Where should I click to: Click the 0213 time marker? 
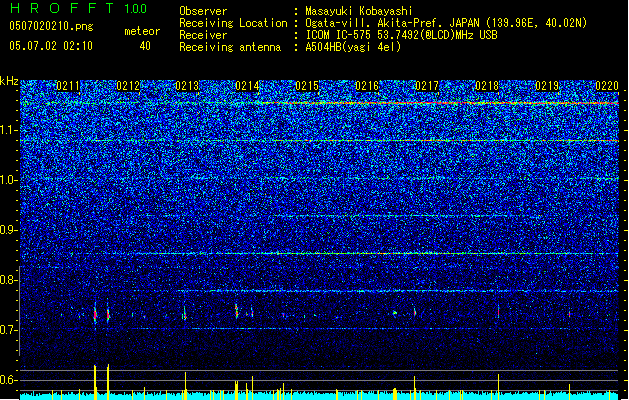[187, 86]
